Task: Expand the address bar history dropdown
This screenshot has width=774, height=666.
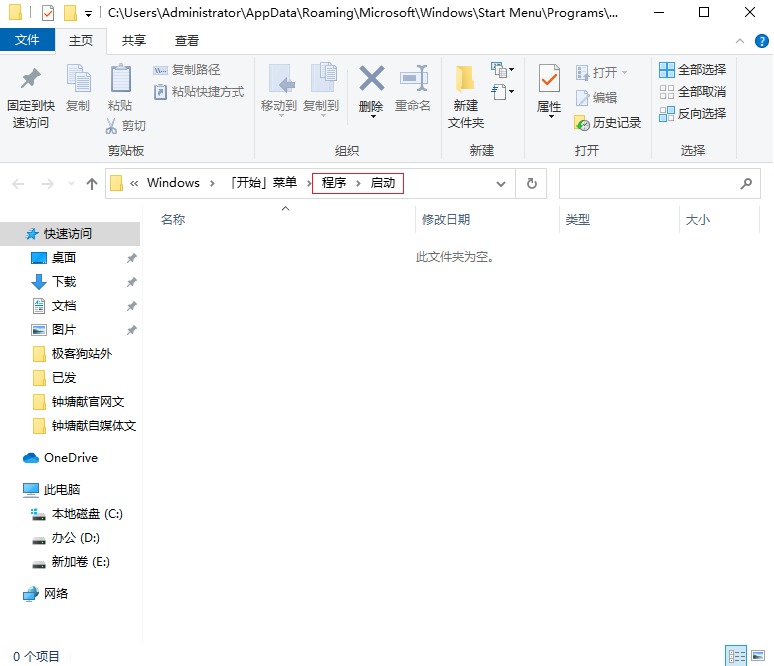Action: pyautogui.click(x=501, y=184)
